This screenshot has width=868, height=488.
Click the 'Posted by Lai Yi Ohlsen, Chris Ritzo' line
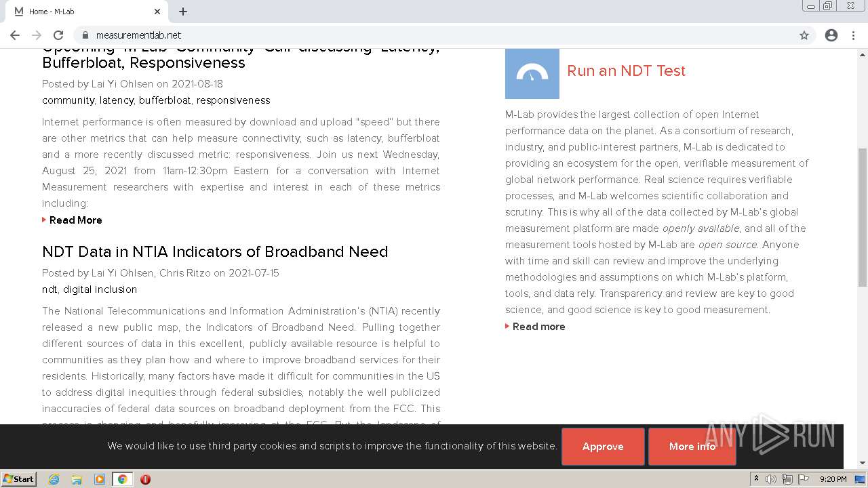tap(161, 273)
